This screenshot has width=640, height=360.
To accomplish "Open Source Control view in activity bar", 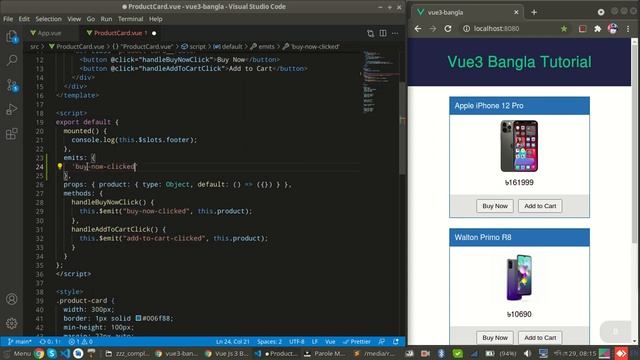I will [12, 85].
